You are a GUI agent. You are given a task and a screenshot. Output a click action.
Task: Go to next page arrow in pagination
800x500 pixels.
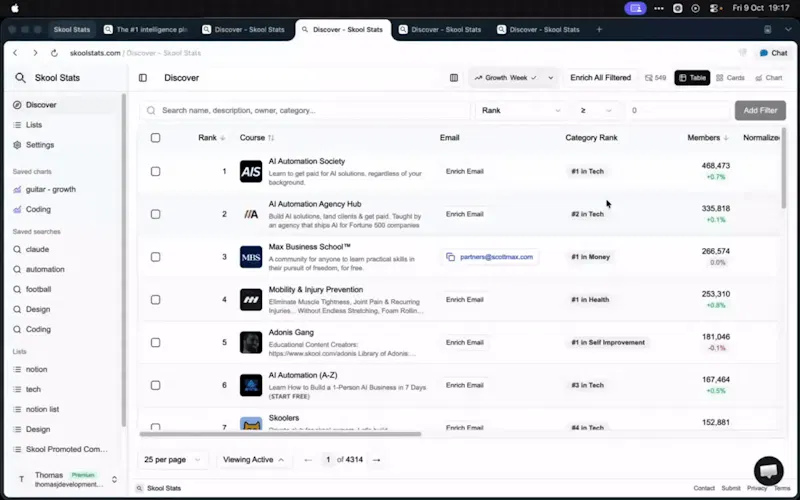pos(377,460)
